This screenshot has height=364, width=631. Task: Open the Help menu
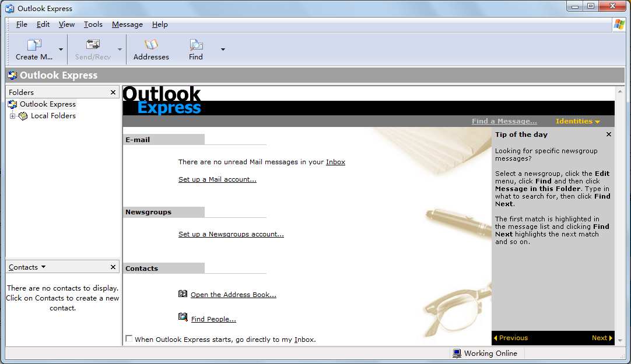pyautogui.click(x=160, y=24)
